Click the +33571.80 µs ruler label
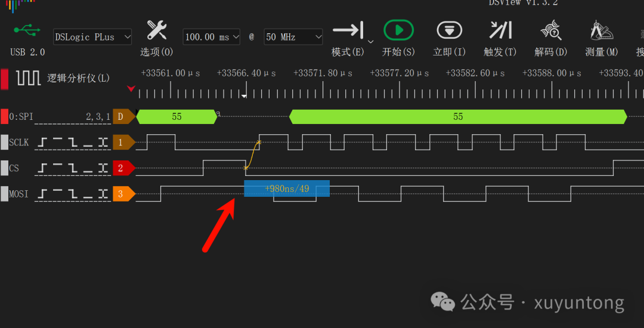 pos(323,73)
